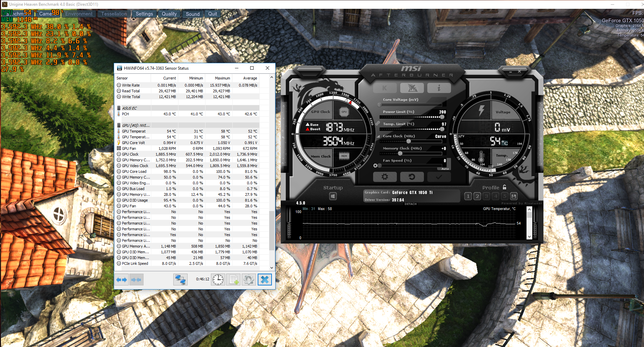644x347 pixels.
Task: Click the GPU chip icon in Afterburner
Action: [x=344, y=112]
